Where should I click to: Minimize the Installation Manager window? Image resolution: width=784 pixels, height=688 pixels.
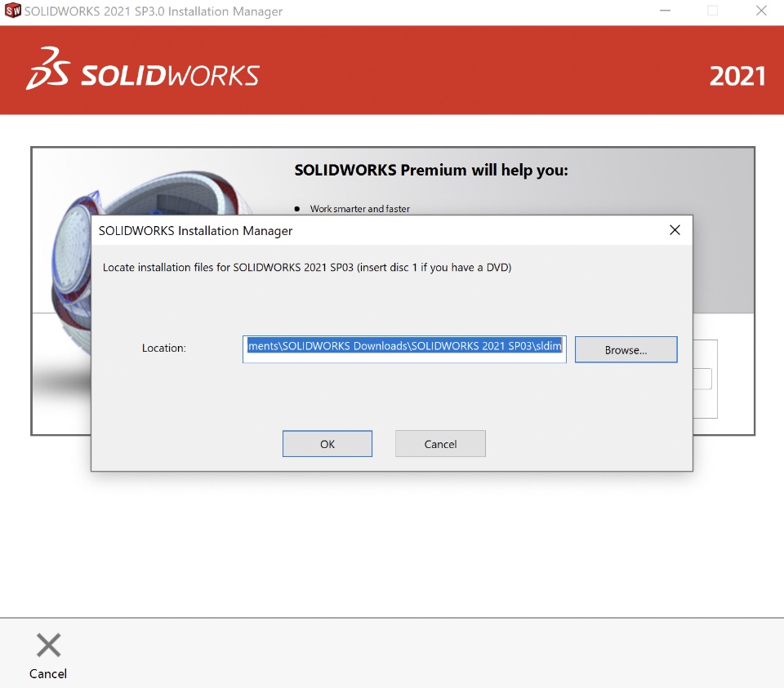[x=665, y=11]
